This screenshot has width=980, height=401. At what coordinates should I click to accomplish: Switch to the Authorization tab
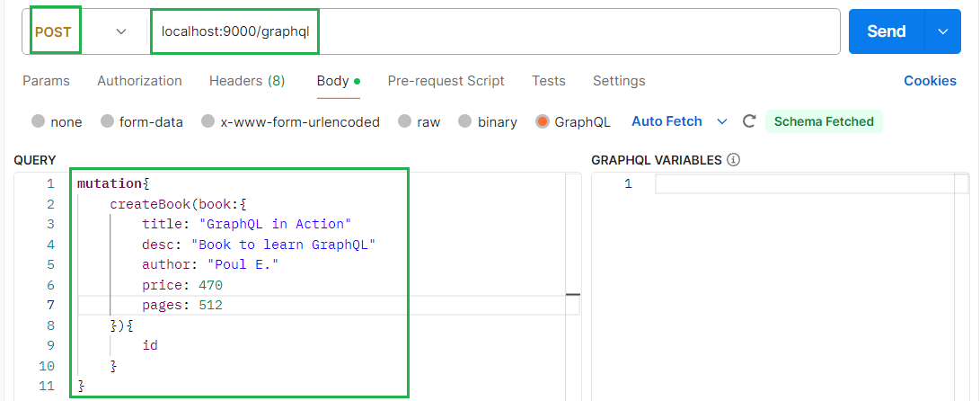(x=139, y=81)
